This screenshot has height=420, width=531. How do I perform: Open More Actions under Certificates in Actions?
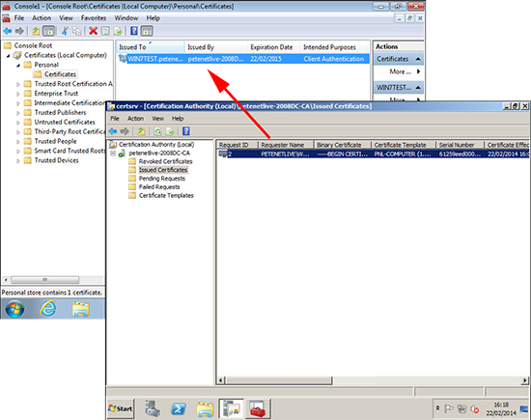tap(404, 71)
